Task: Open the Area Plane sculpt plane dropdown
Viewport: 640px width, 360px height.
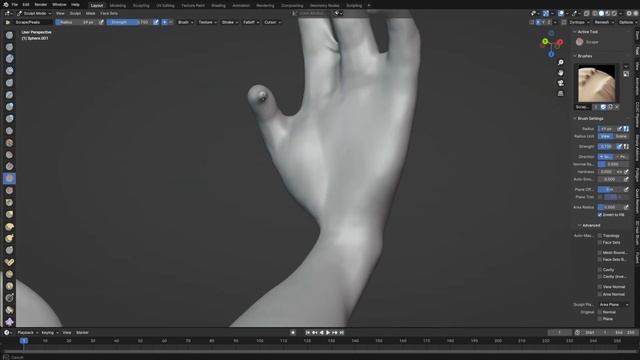Action: 613,304
